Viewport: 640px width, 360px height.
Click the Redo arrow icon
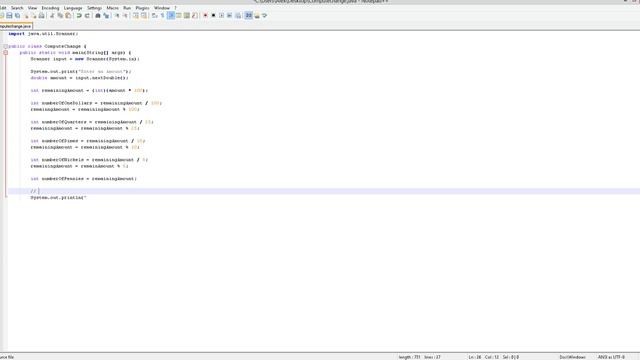click(87, 16)
